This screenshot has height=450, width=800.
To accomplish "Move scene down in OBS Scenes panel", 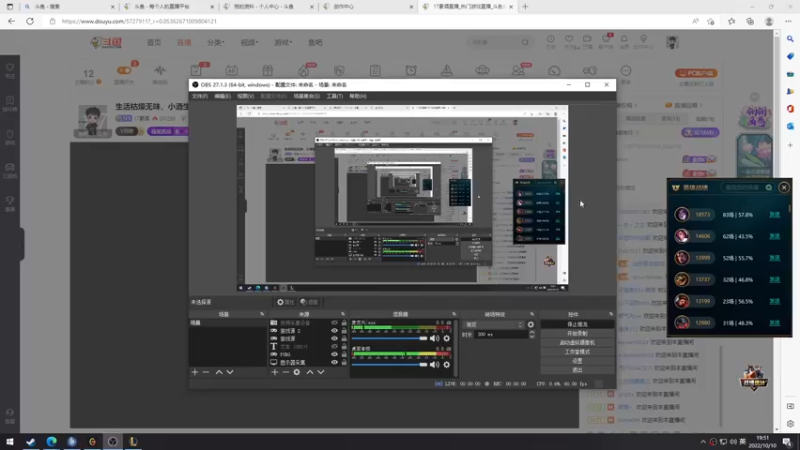I will 230,372.
